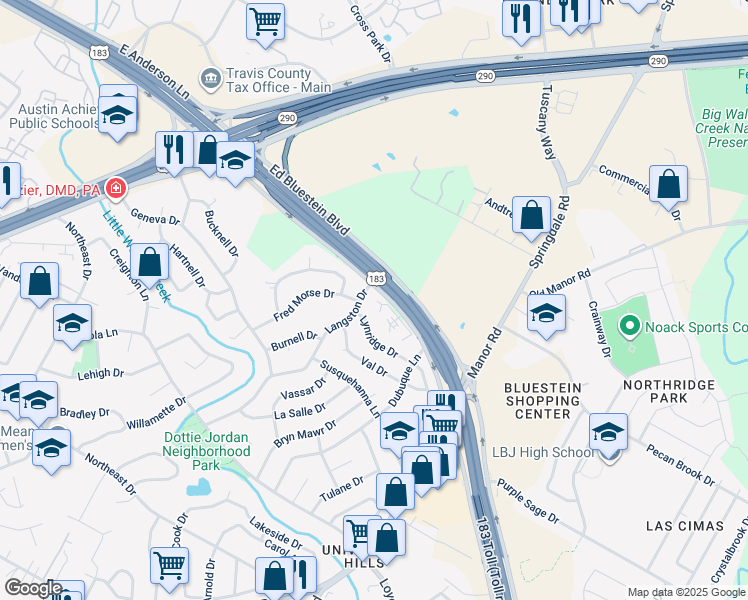Viewport: 748px width, 600px height.
Task: Open the Noack Sports Complex green pin
Action: coord(630,328)
